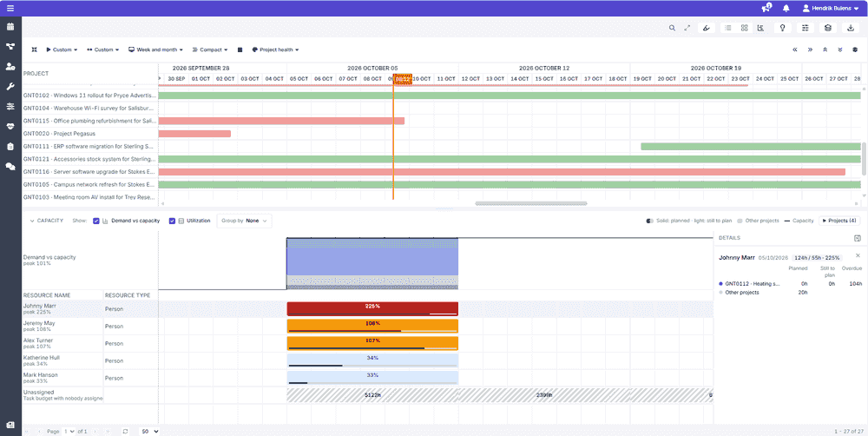This screenshot has width=868, height=436.
Task: Open the filter sliders icon in top toolbar
Action: [806, 28]
